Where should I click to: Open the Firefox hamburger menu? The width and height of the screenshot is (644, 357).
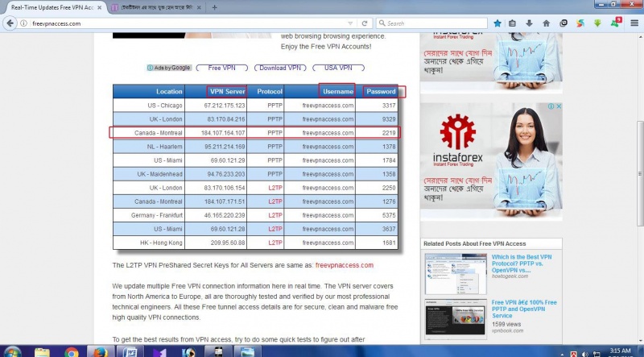[634, 23]
